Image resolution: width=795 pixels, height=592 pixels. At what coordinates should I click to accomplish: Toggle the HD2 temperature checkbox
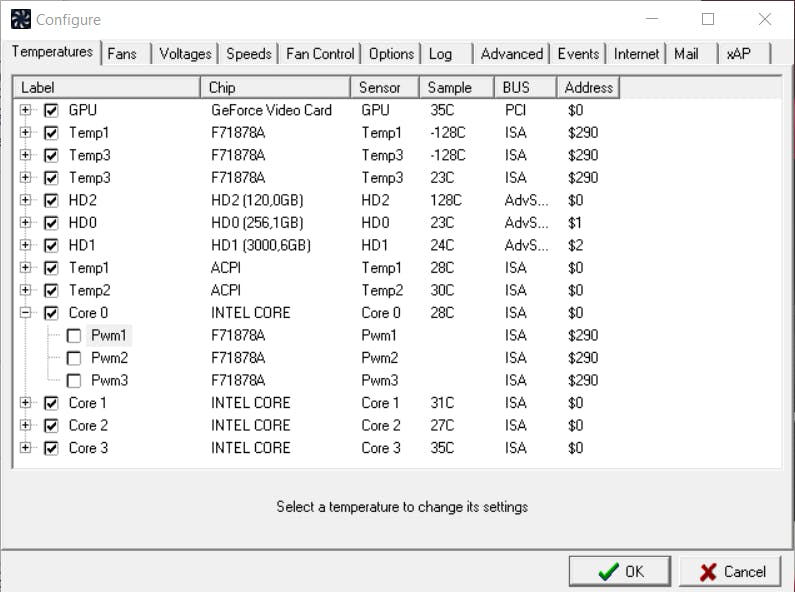(x=51, y=200)
